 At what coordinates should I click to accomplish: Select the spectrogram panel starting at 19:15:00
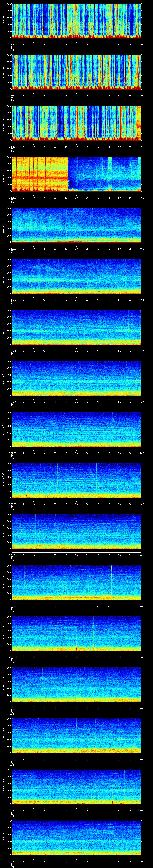point(77,72)
